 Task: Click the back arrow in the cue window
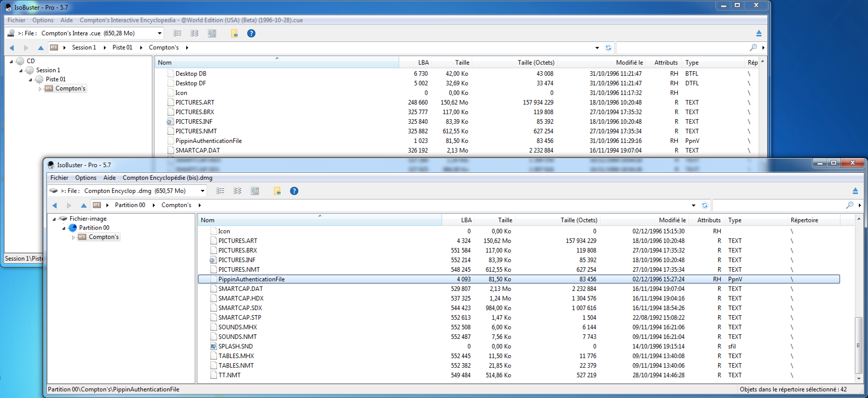coord(12,47)
